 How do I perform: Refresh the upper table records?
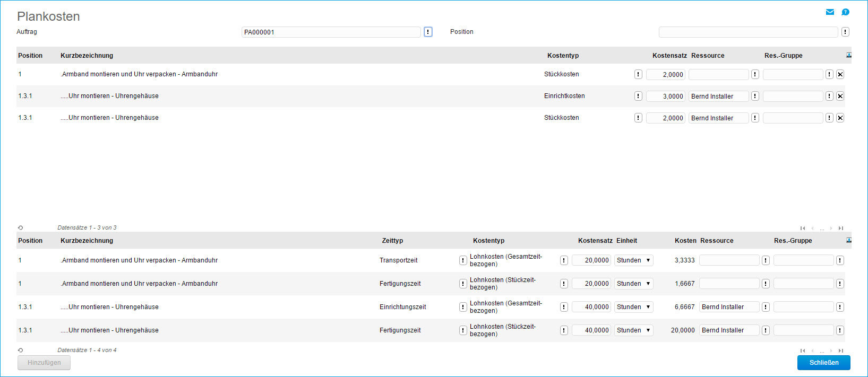pos(20,227)
